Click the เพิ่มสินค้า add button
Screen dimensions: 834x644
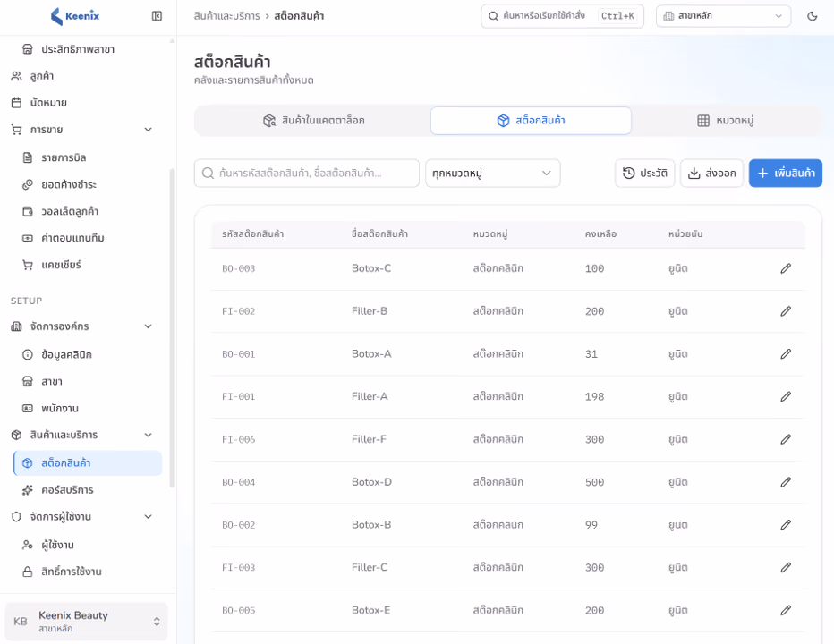pyautogui.click(x=786, y=173)
